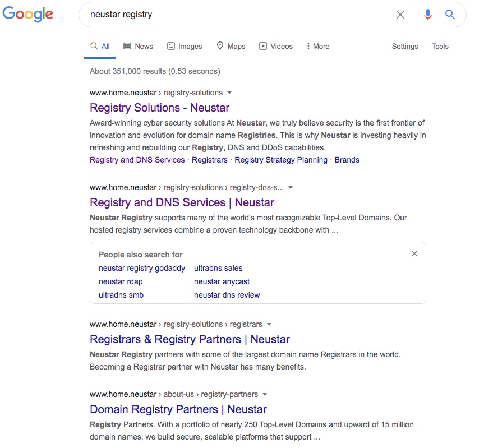
Task: Click the Google logo
Action: pos(28,14)
